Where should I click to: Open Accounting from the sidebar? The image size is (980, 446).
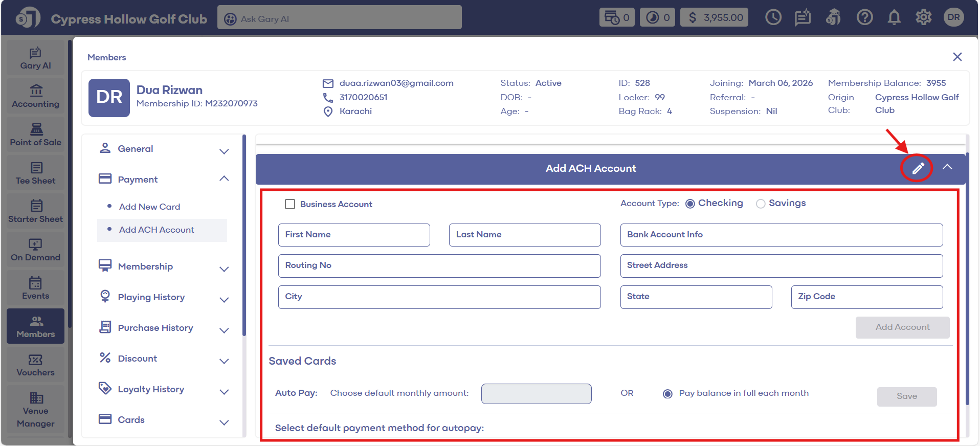[36, 97]
